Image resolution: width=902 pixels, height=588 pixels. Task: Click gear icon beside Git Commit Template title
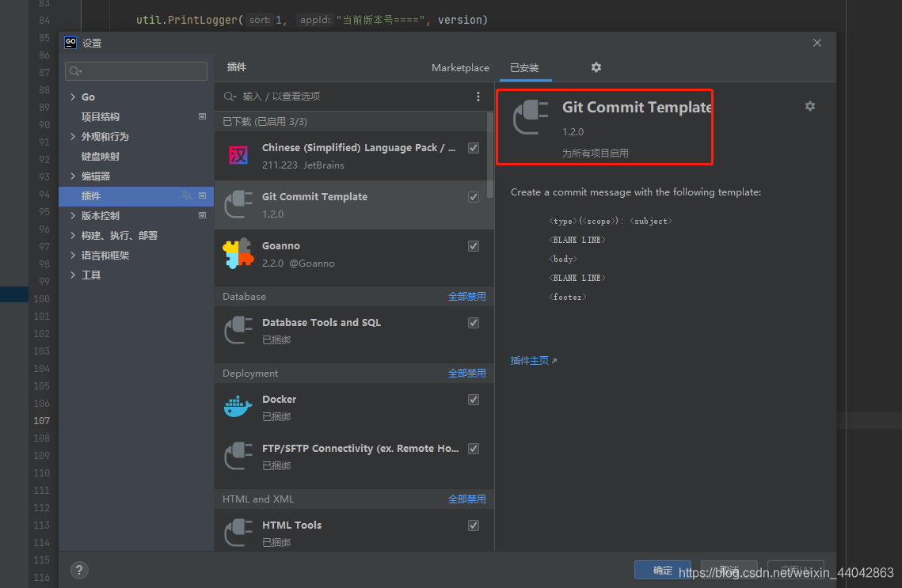coord(810,106)
